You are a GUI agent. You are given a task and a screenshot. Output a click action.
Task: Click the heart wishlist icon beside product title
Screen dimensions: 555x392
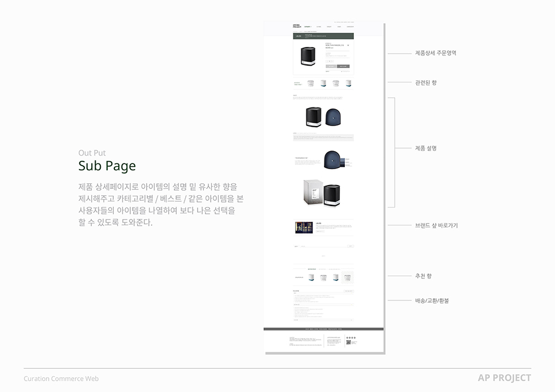pyautogui.click(x=348, y=45)
